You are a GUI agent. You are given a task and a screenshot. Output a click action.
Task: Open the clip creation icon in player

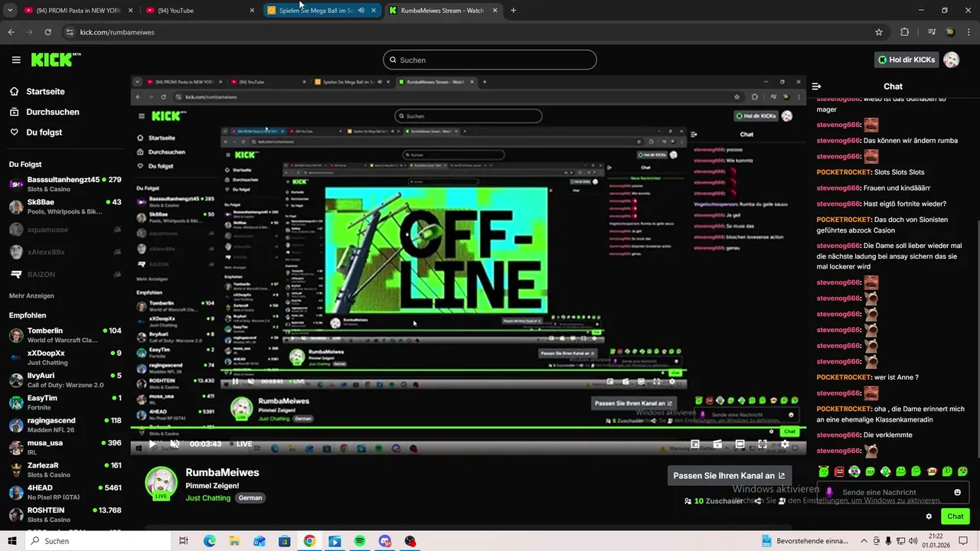(x=717, y=444)
